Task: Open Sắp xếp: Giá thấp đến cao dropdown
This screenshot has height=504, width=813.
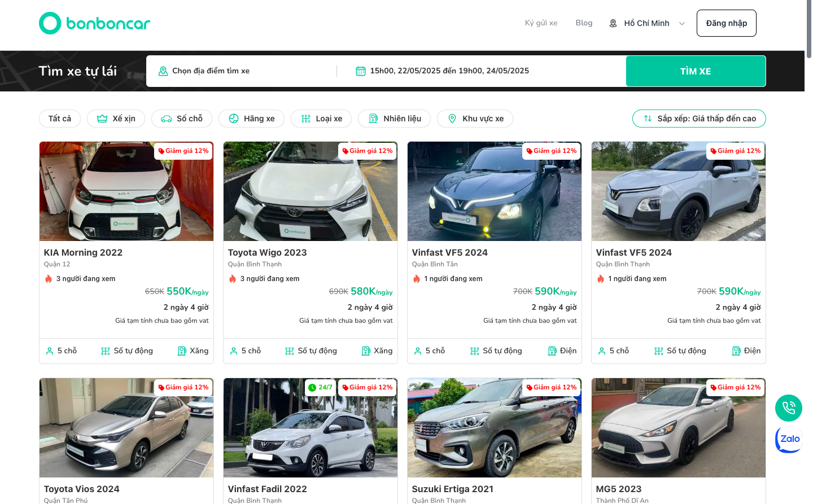Action: coord(699,119)
